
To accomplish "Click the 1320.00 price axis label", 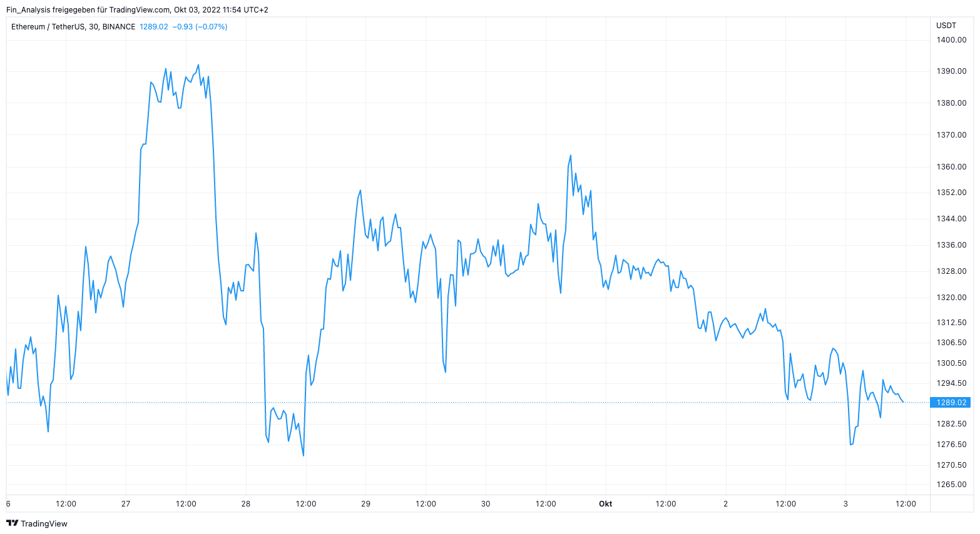I will (x=951, y=298).
